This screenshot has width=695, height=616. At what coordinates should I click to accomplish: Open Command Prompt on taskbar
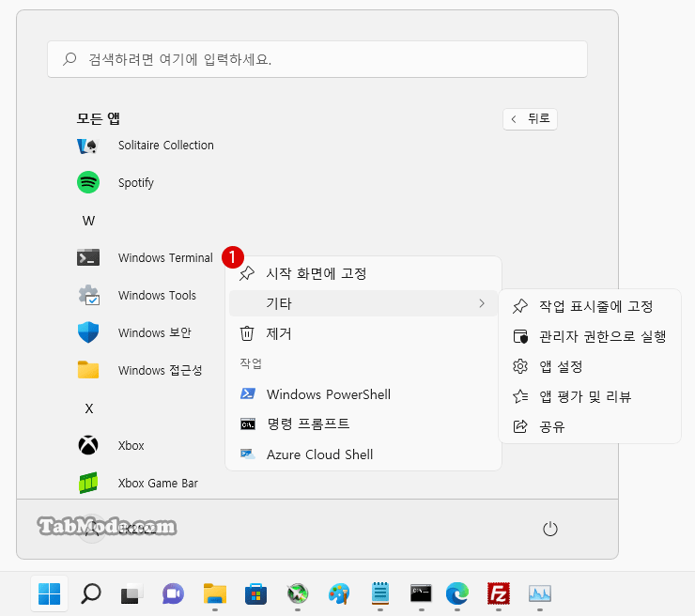coord(421,593)
